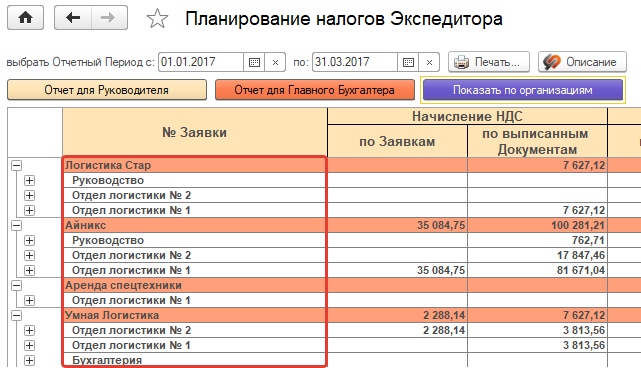Select the Аренда спецтехники row name
Image resolution: width=641 pixels, height=368 pixels.
(x=123, y=285)
